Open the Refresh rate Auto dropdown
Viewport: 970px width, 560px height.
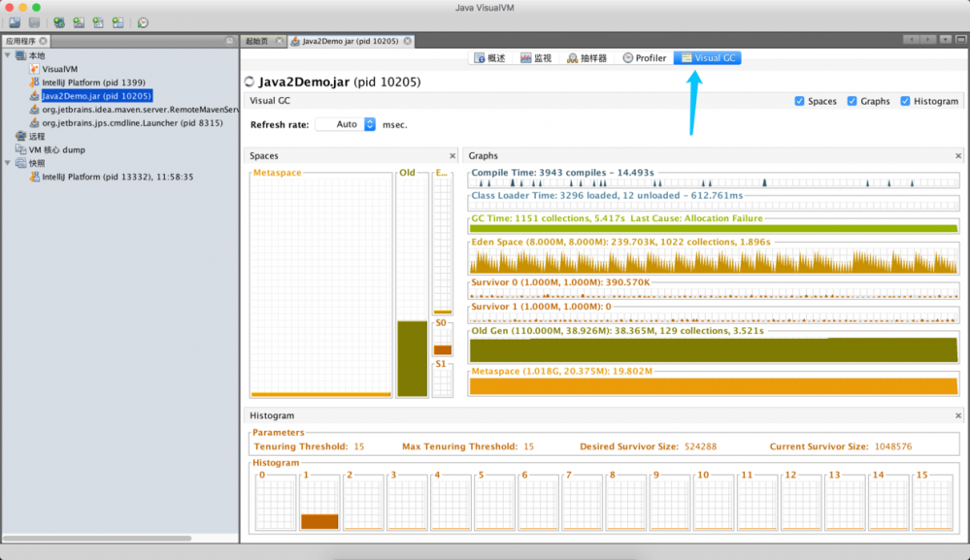point(369,124)
